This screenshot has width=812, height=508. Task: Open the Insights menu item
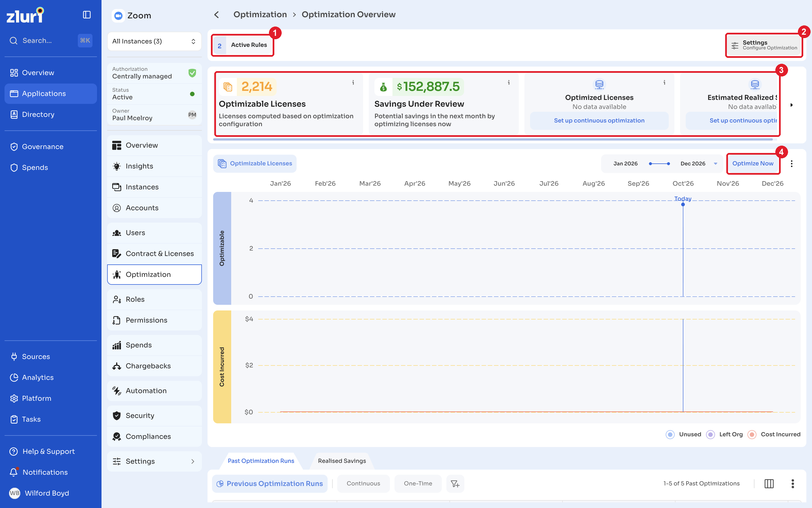coord(154,166)
